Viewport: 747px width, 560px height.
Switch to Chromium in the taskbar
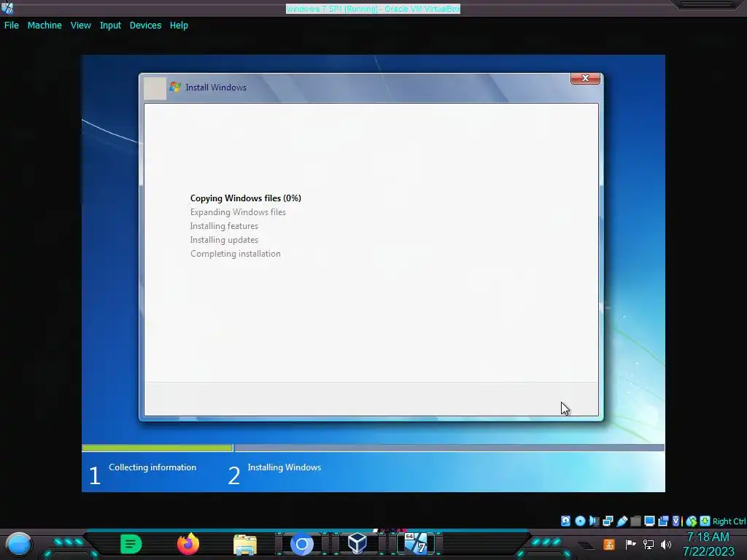[x=301, y=544]
